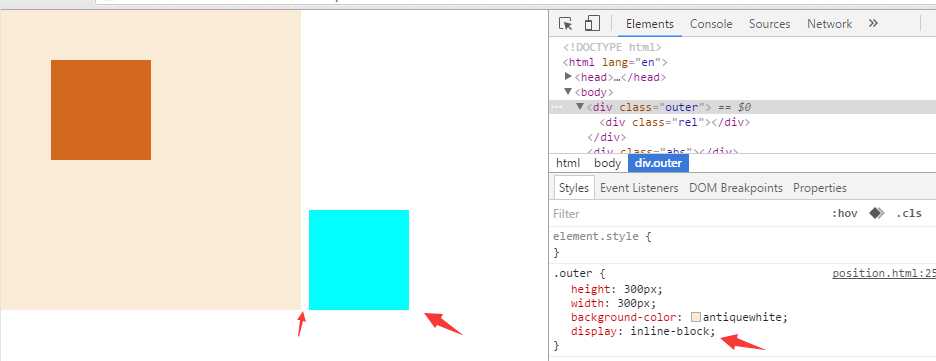
Task: Click the .outer selector text
Action: coord(572,273)
